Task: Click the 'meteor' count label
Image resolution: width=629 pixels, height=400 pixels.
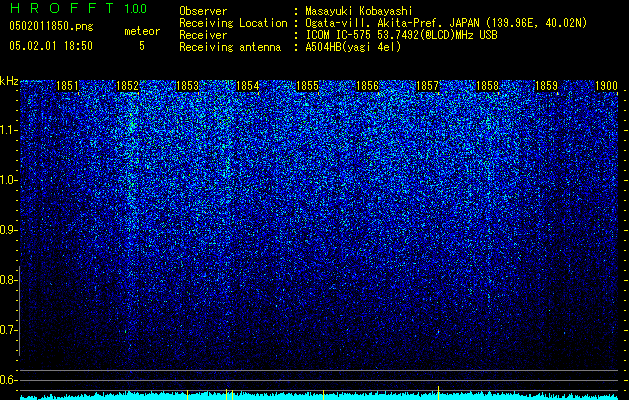Action: pos(142,31)
